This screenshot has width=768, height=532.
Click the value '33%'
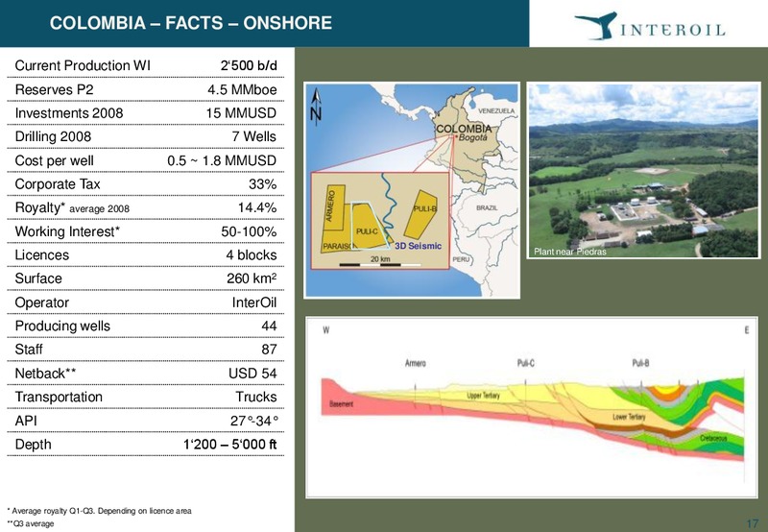coord(262,184)
